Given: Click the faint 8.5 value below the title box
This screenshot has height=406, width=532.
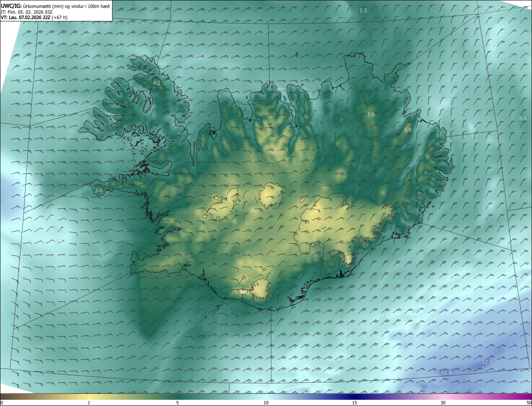Looking at the screenshot, I should (91, 31).
